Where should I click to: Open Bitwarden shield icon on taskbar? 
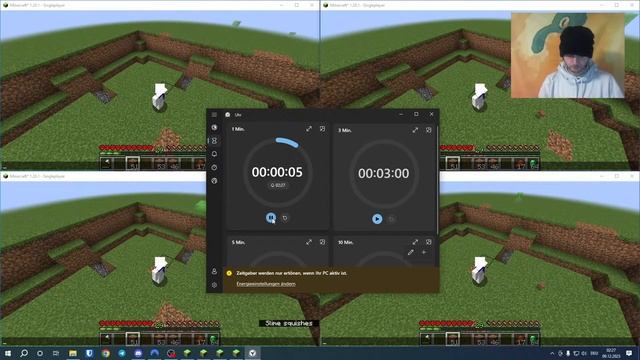click(x=89, y=353)
